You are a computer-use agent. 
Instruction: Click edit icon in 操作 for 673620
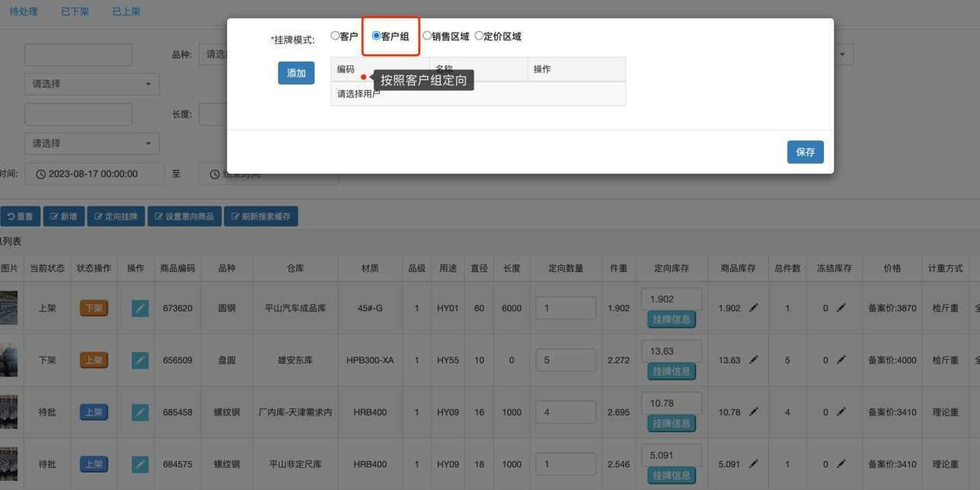click(x=140, y=309)
